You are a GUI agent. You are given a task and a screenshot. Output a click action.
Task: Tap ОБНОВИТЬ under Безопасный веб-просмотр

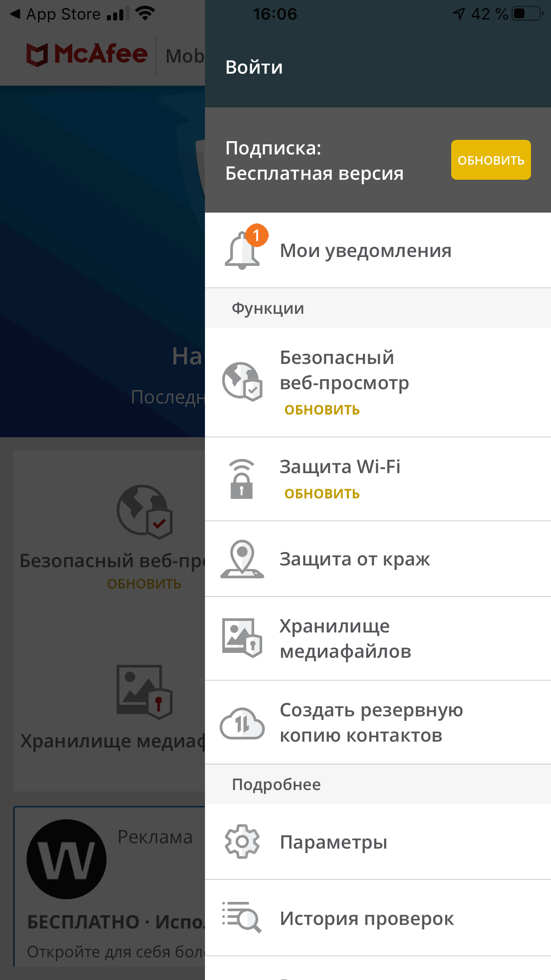322,410
